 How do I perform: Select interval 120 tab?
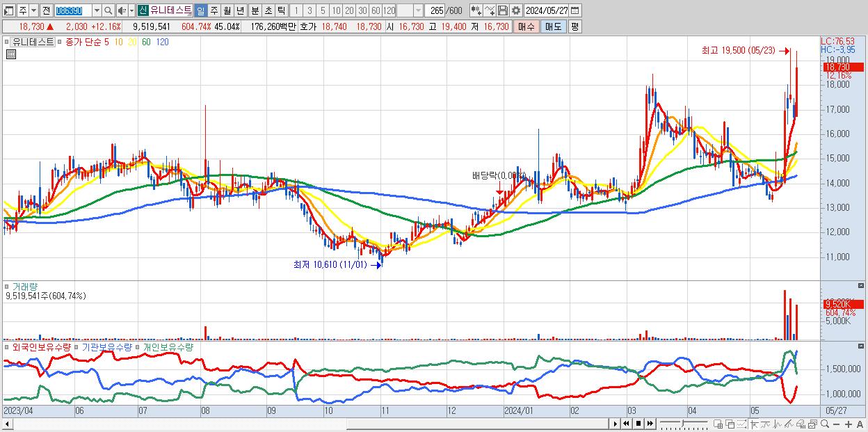click(x=389, y=10)
